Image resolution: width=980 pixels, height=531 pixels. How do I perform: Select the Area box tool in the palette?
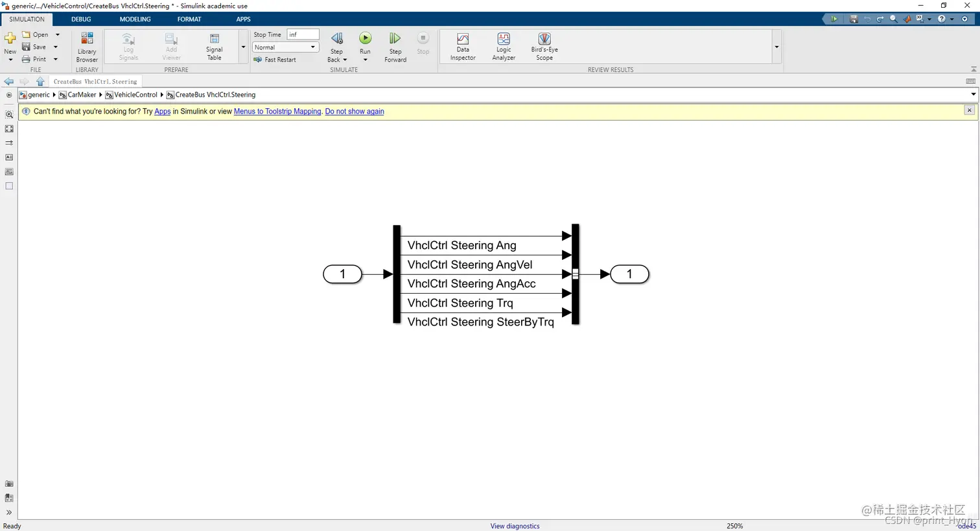pos(9,186)
